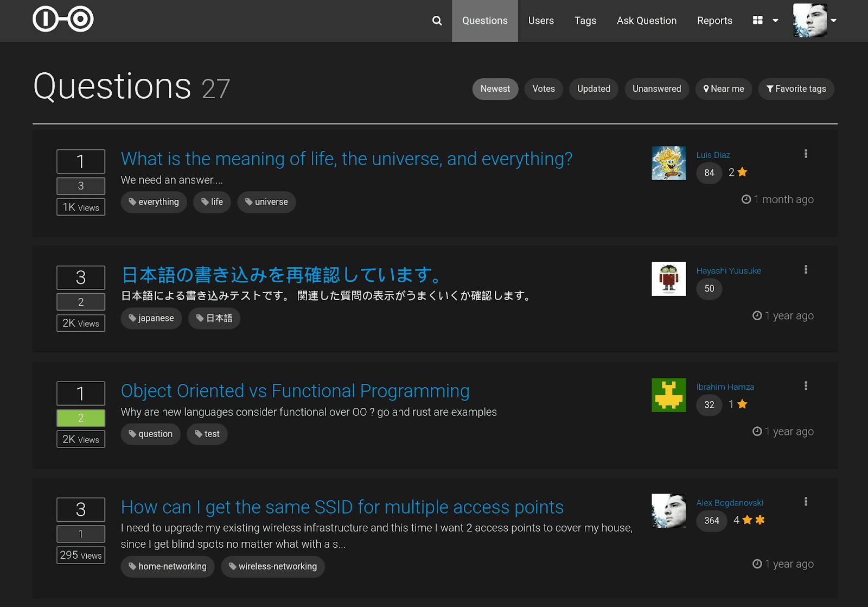Viewport: 868px width, 607px height.
Task: Select Ask Question in the navbar
Action: coord(647,21)
